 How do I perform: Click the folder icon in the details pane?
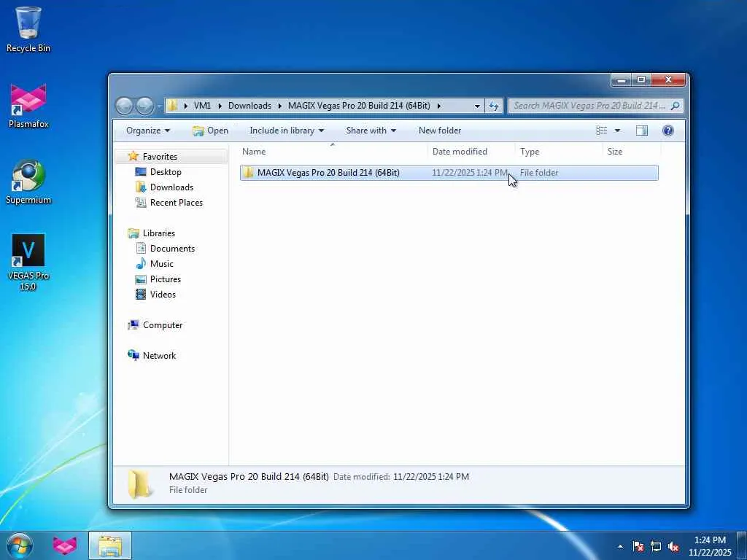139,484
